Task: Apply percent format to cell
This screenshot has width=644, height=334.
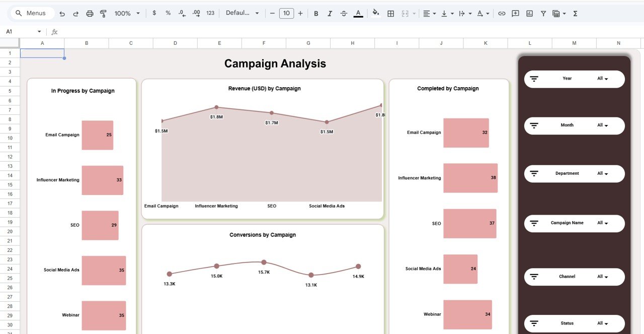Action: (168, 13)
